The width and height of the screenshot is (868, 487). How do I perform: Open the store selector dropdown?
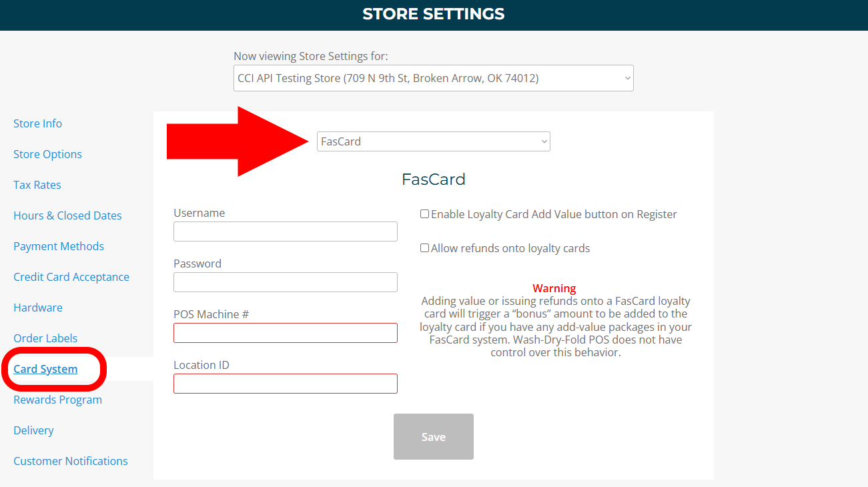[433, 78]
